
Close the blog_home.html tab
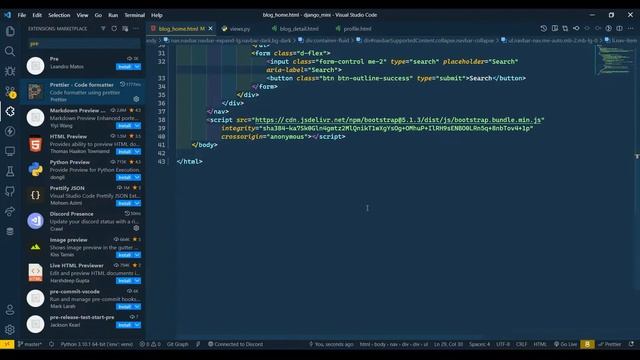tap(211, 29)
